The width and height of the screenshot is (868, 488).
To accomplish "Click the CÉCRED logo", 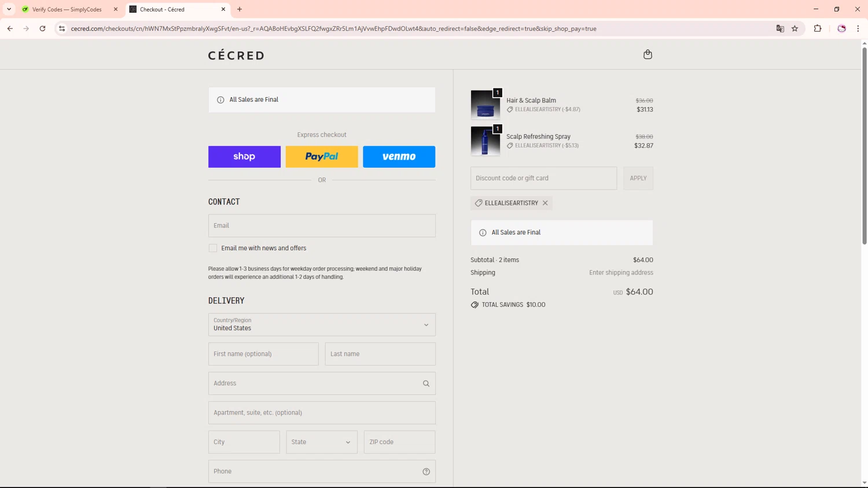I will coord(236,56).
